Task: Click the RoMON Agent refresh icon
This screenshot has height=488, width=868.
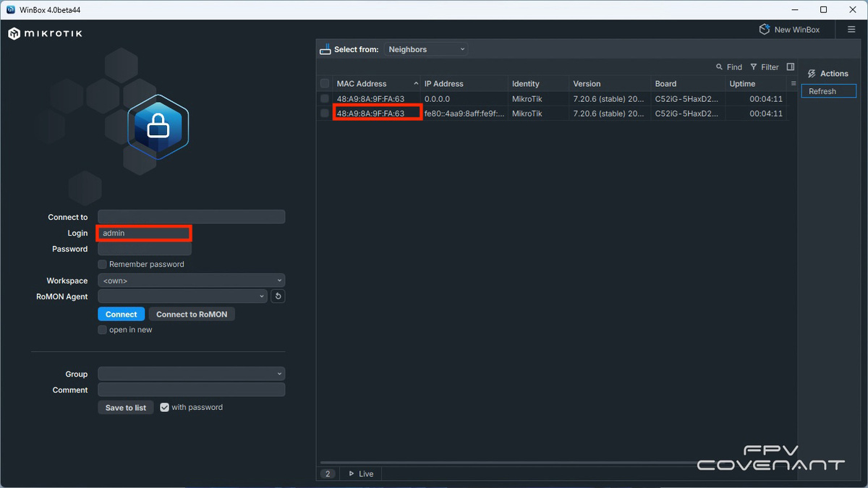Action: pyautogui.click(x=278, y=296)
